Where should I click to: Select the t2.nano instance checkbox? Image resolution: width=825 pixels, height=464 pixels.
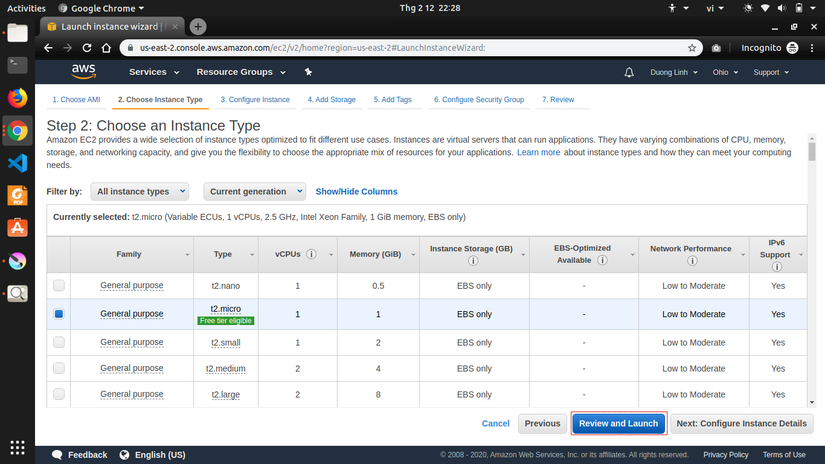click(x=59, y=286)
